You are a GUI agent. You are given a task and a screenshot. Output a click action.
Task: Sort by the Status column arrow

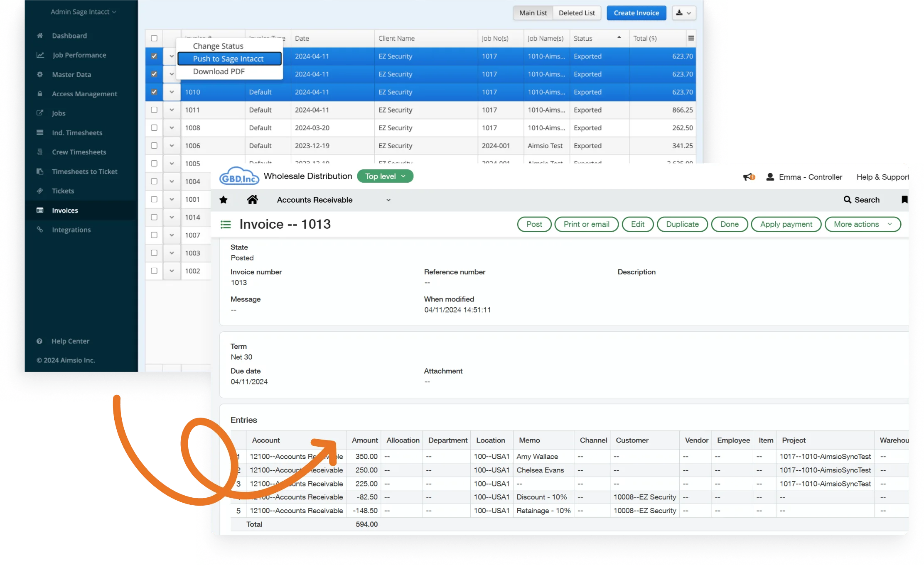coord(619,37)
